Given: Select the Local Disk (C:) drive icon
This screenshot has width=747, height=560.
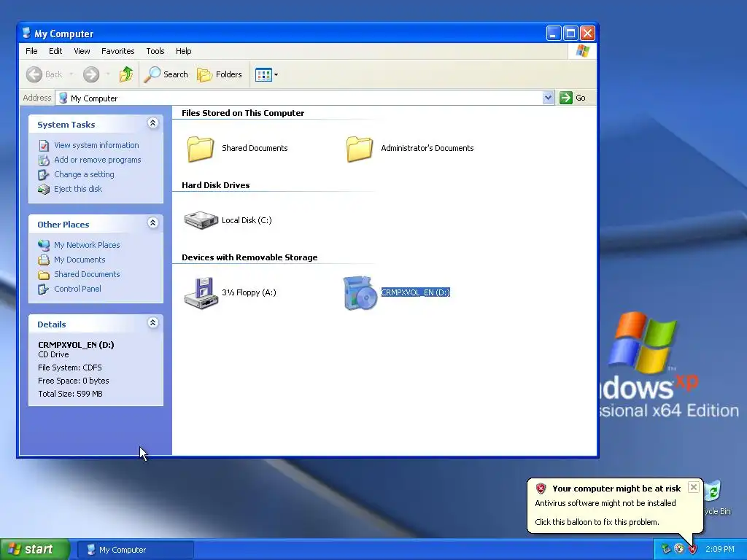Looking at the screenshot, I should coord(201,220).
